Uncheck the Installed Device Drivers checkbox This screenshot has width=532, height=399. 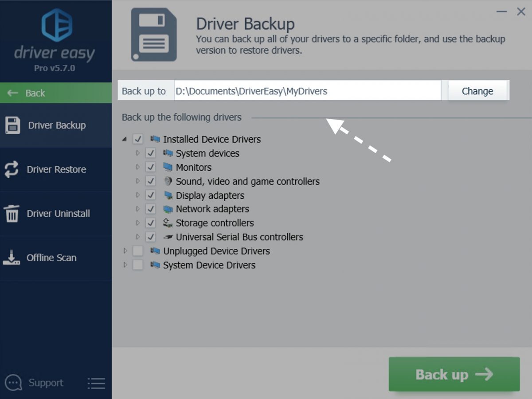click(138, 139)
